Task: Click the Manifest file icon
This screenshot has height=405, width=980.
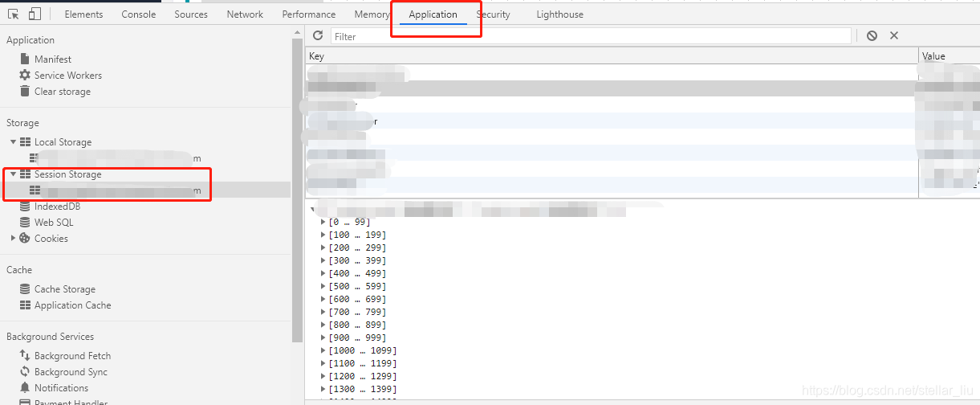Action: pyautogui.click(x=25, y=59)
